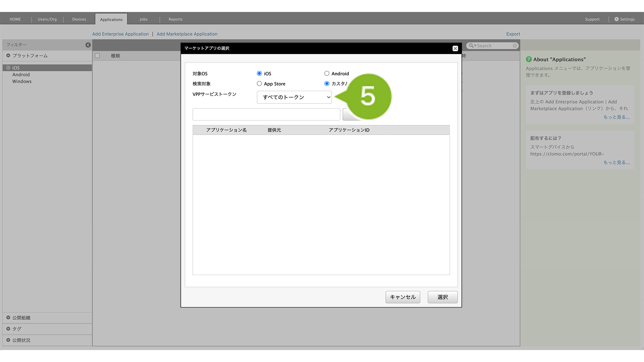Image resolution: width=644 pixels, height=362 pixels.
Task: Click the Add Enterprise Application link
Action: 120,34
